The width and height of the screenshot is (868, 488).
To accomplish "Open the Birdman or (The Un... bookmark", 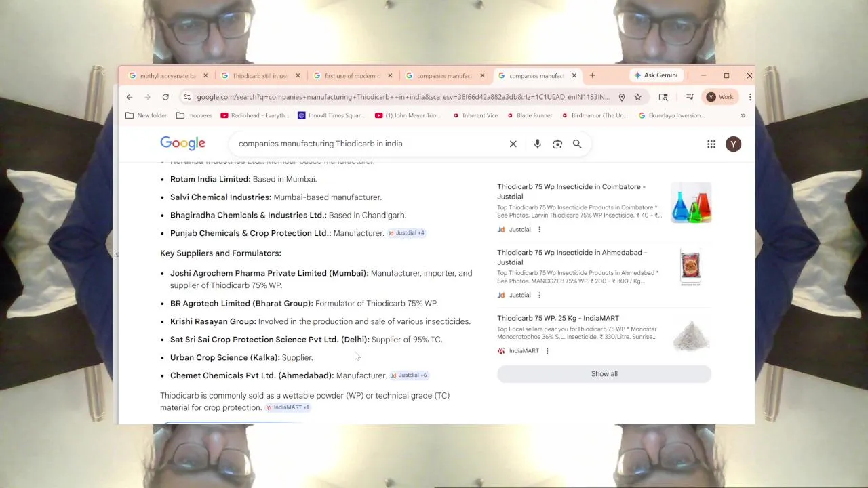I will coord(595,115).
